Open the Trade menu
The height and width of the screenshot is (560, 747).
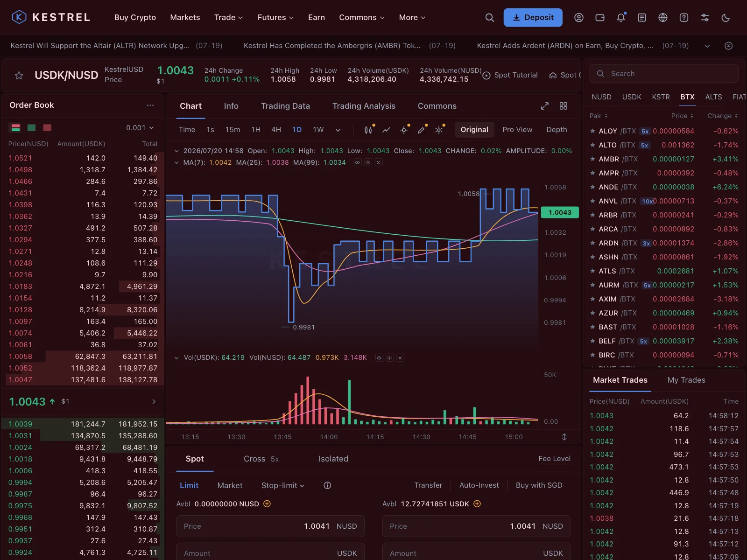pyautogui.click(x=228, y=17)
